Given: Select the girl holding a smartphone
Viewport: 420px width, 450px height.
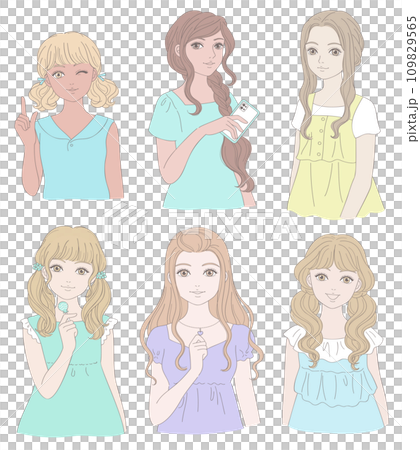Looking at the screenshot, I should [x=203, y=110].
